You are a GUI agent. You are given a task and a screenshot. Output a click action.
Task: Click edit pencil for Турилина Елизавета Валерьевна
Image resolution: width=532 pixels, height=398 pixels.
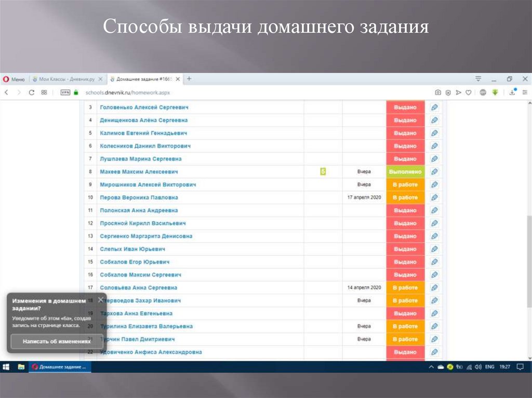434,326
